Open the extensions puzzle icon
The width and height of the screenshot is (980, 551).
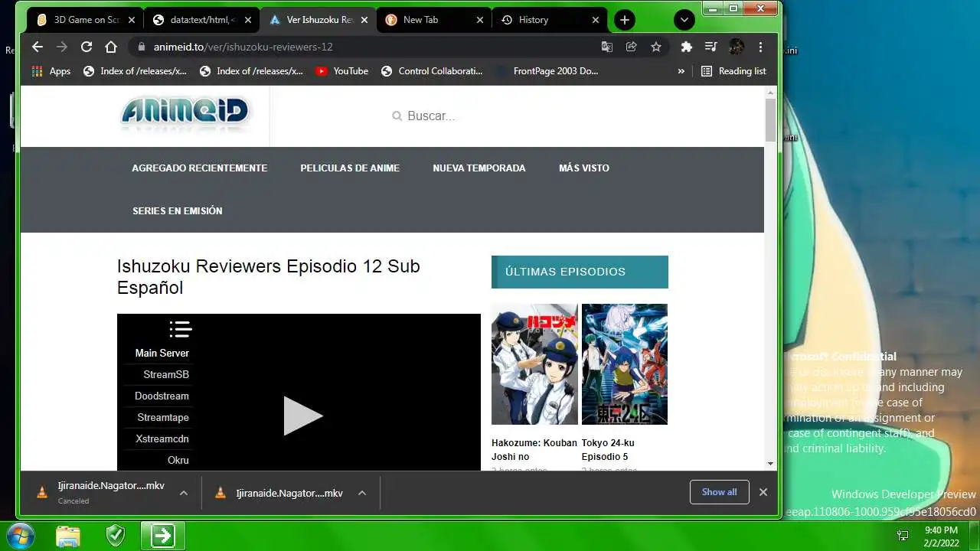point(687,47)
